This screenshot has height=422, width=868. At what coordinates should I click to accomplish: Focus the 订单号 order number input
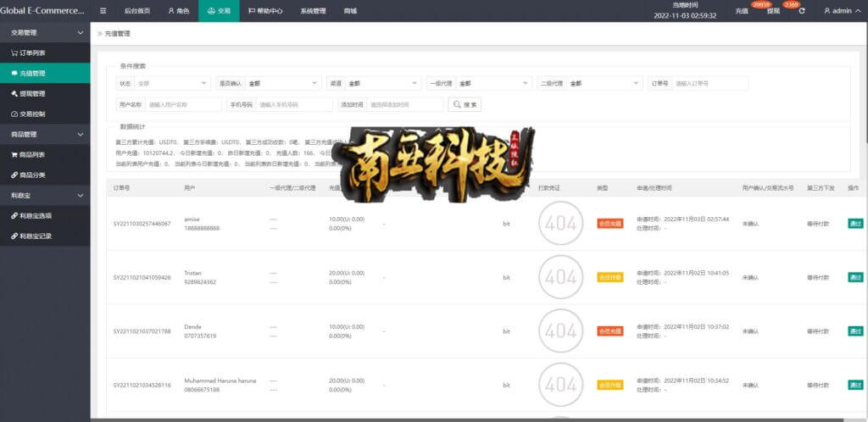[709, 84]
